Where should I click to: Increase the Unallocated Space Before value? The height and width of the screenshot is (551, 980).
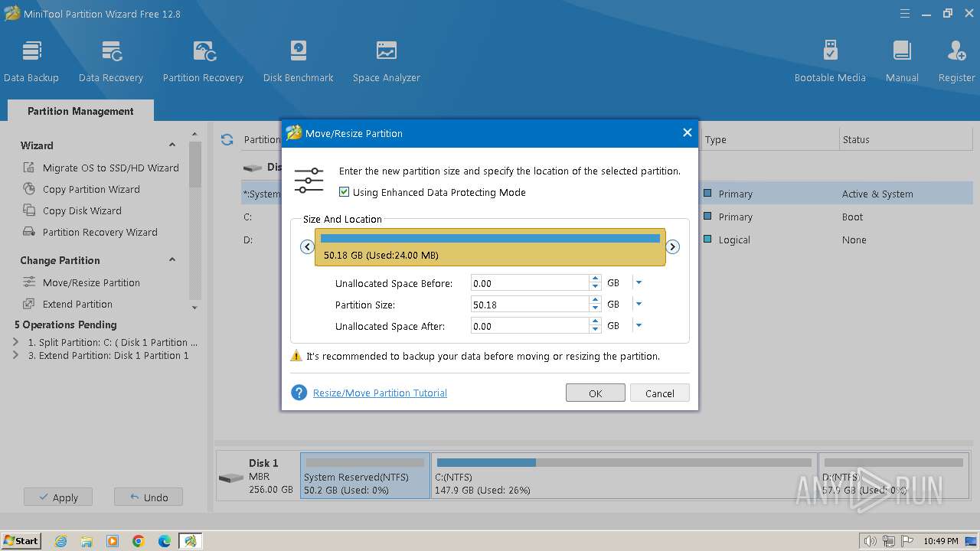(x=595, y=279)
